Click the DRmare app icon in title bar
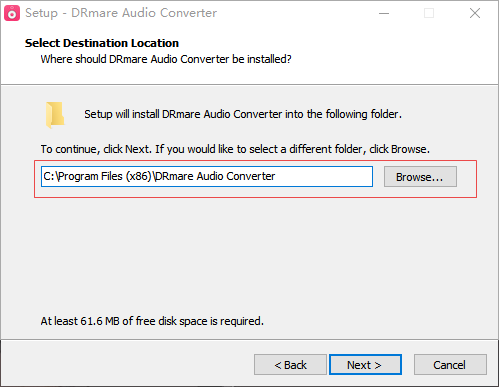Screen dimensions: 499x387 pyautogui.click(x=12, y=13)
